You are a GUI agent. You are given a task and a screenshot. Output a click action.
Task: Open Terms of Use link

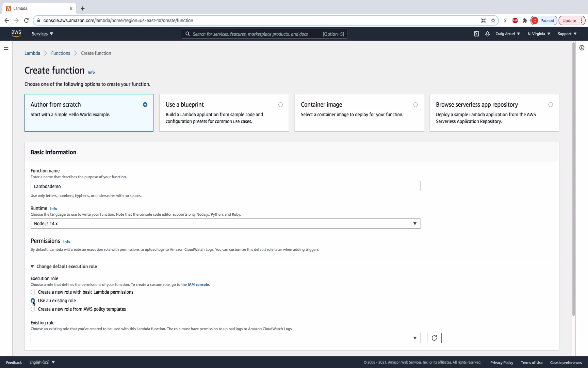coord(532,363)
